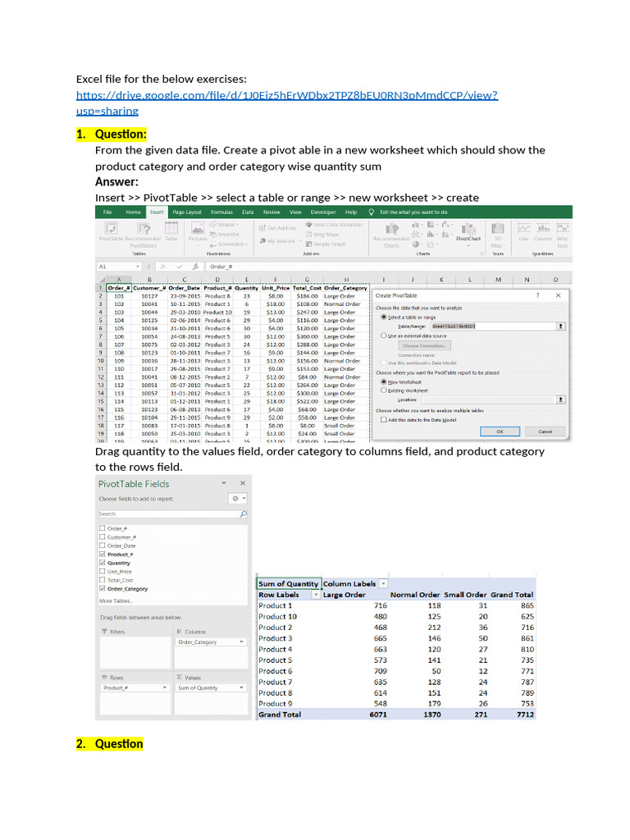630x840 pixels.
Task: Click the Cancel button in the dialog
Action: (544, 431)
